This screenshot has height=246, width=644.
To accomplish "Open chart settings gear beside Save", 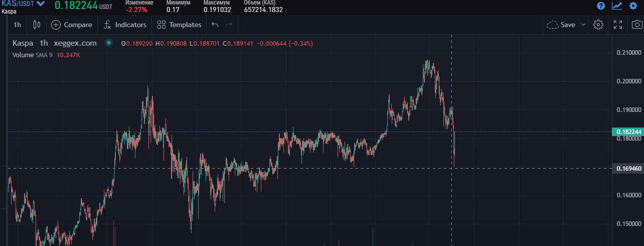I will 598,25.
